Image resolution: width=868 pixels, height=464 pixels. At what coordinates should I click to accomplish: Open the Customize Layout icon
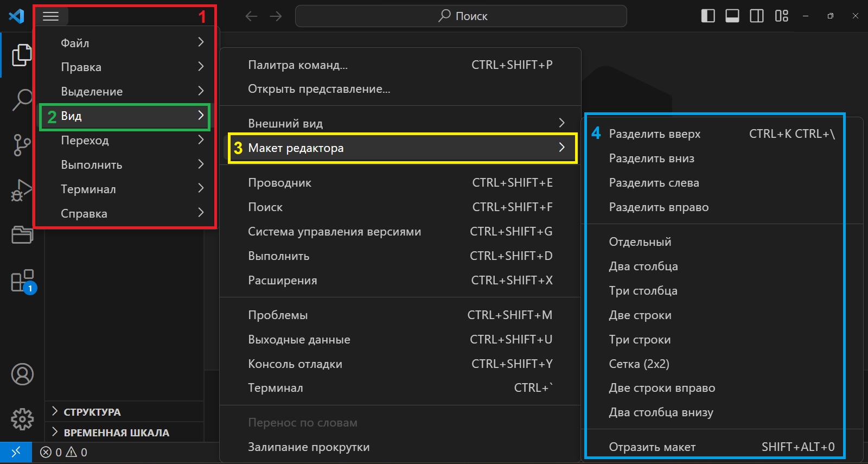point(782,16)
